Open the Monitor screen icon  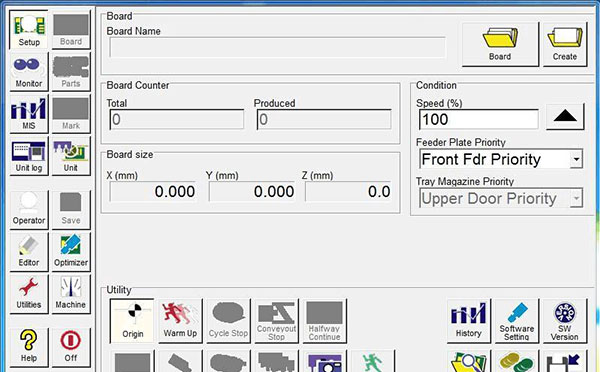pos(29,72)
